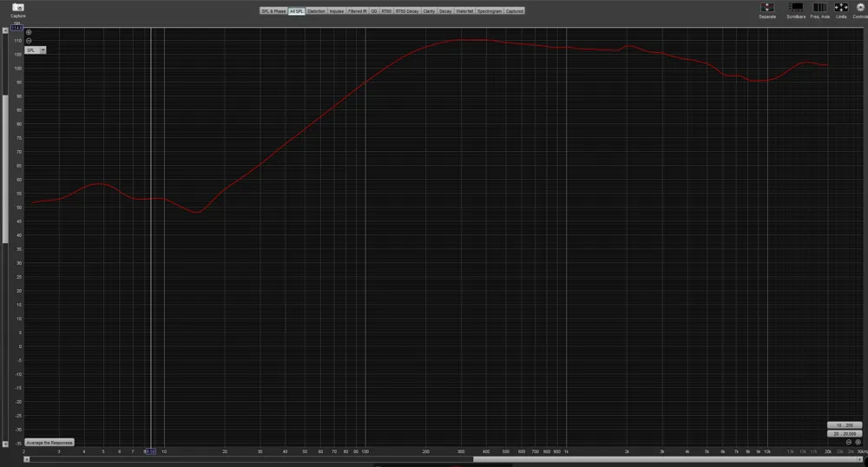The height and width of the screenshot is (467, 868).
Task: Zoom in vertical axis with plus icon
Action: (x=29, y=33)
